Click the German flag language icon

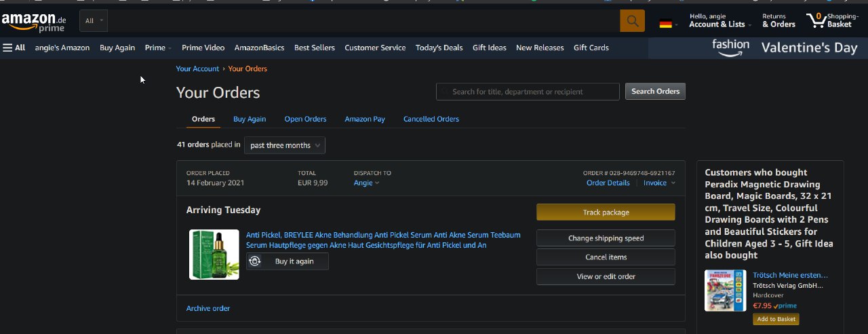(x=666, y=24)
